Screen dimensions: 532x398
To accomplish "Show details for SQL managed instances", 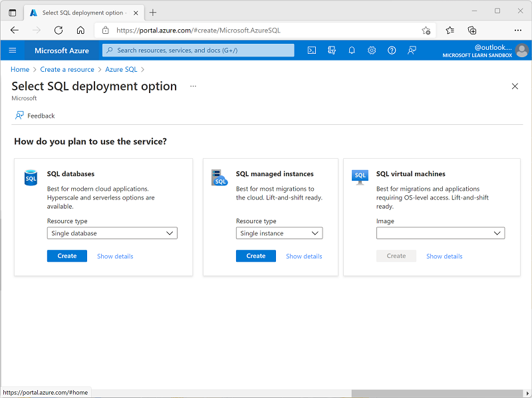I will [304, 256].
